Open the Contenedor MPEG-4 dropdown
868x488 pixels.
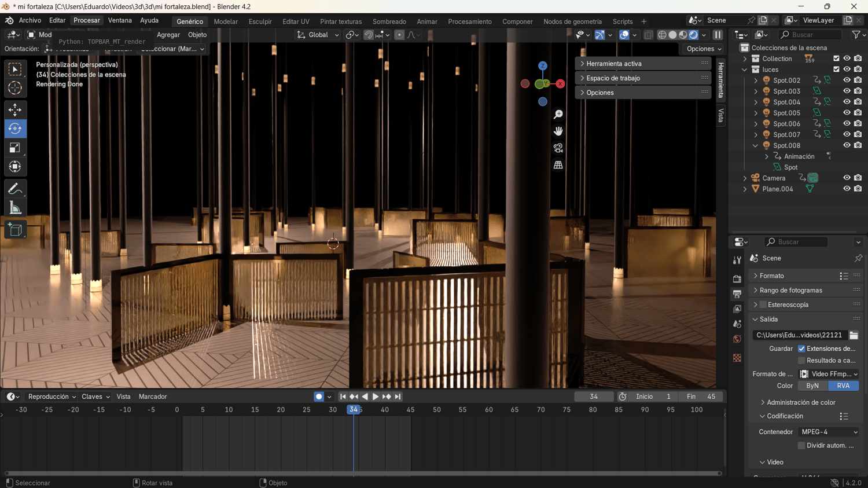point(829,432)
